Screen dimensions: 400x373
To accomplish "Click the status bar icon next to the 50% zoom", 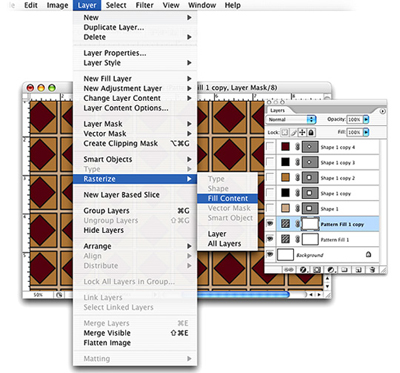I will coord(59,295).
